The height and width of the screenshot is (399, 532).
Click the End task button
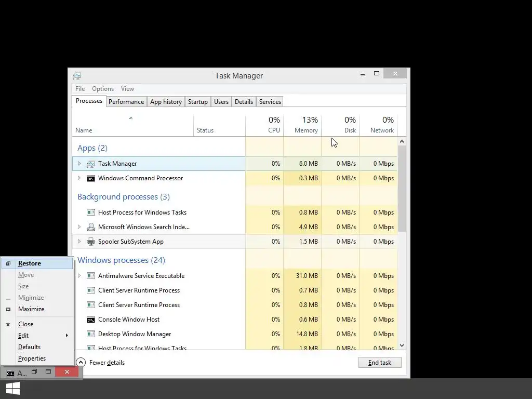[x=380, y=362]
